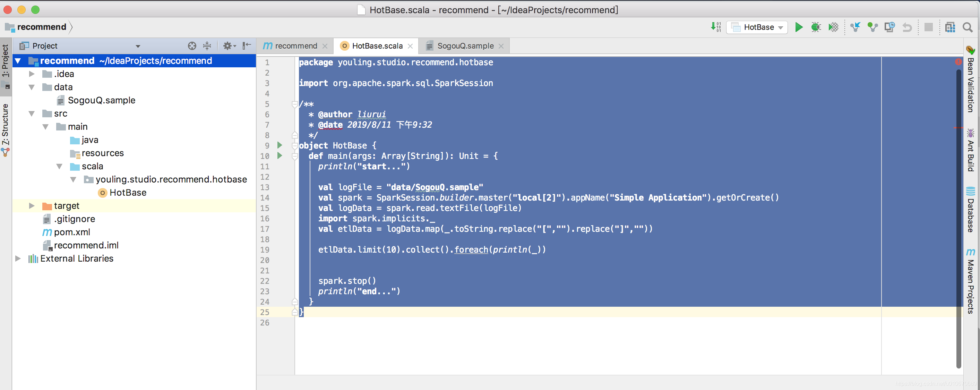Start debugging with the bug icon

[x=816, y=27]
